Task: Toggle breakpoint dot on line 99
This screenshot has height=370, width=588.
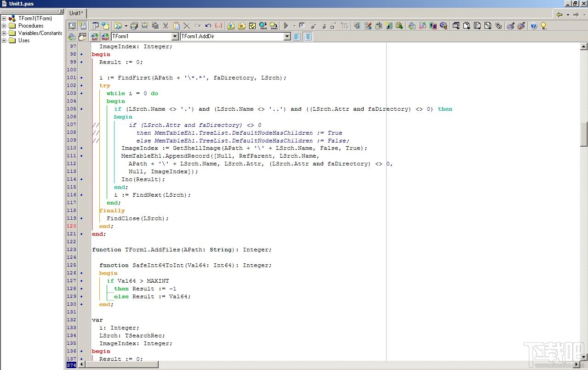Action: click(81, 62)
